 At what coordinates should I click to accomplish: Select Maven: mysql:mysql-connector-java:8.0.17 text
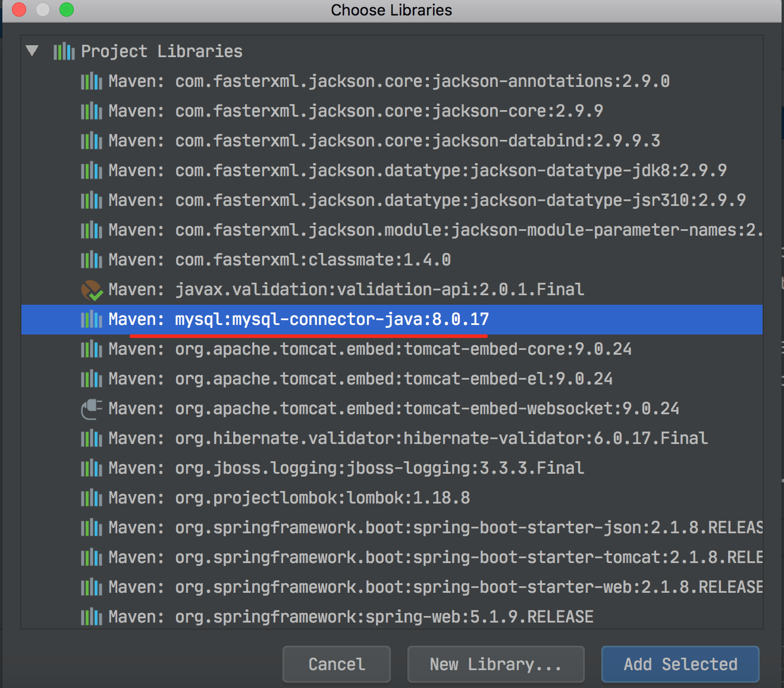(x=299, y=319)
